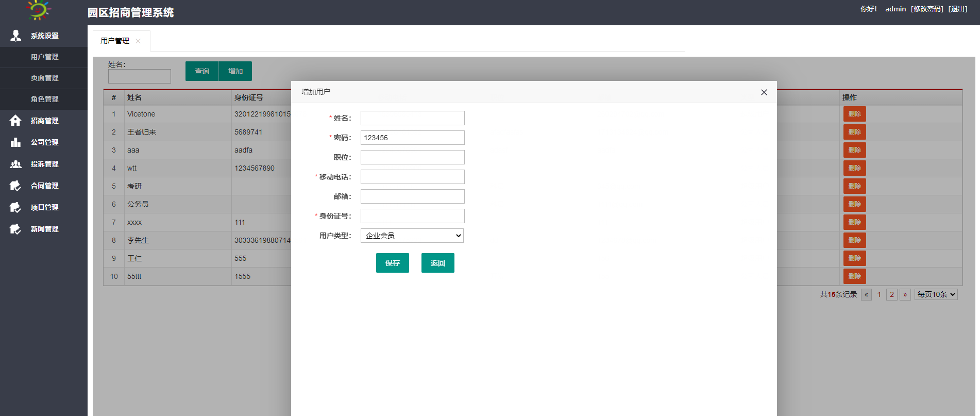Open 页面管理 in the sidebar
Image resolution: width=980 pixels, height=416 pixels.
click(x=44, y=78)
